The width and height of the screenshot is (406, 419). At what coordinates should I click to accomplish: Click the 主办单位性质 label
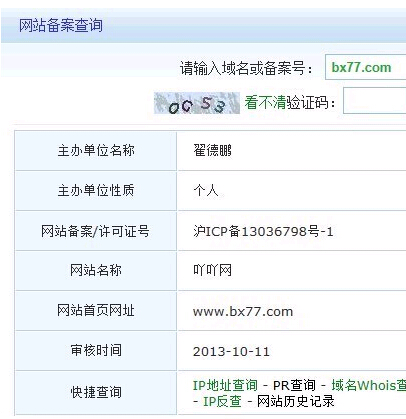[96, 191]
